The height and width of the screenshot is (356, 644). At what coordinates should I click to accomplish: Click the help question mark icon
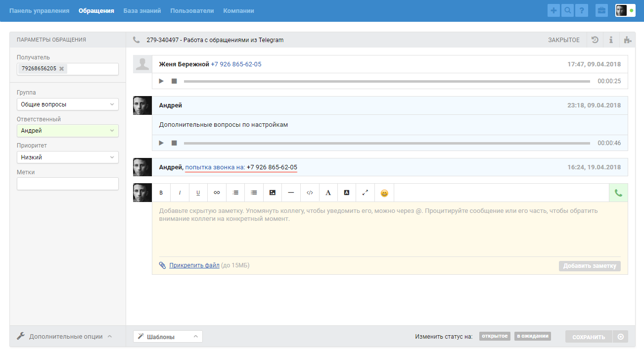click(582, 9)
